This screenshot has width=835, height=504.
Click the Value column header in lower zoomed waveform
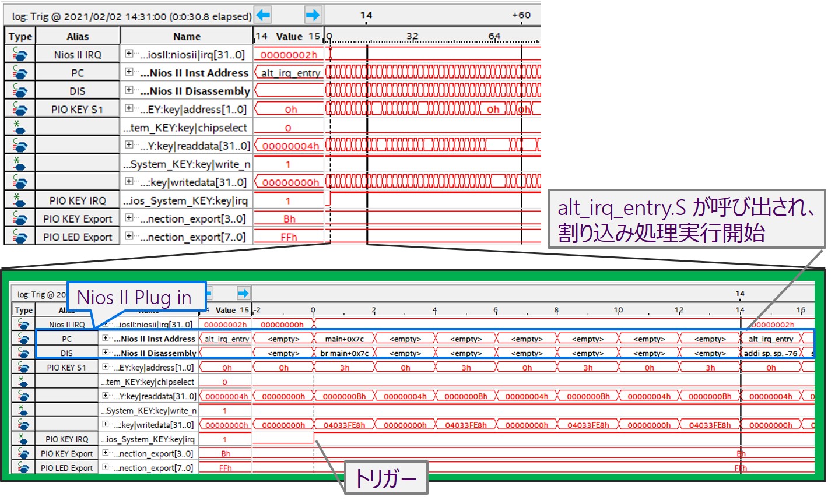226,310
